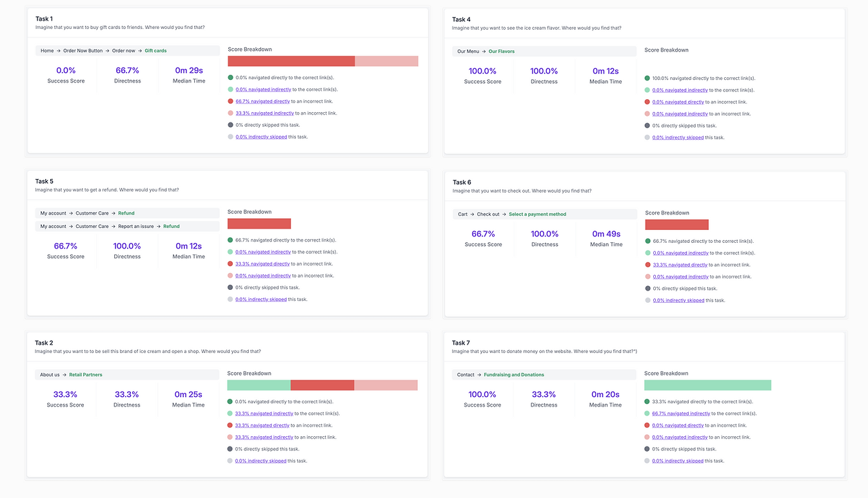Open Task 5's '33.3% navigated directly' link
The width and height of the screenshot is (868, 498).
pyautogui.click(x=262, y=263)
